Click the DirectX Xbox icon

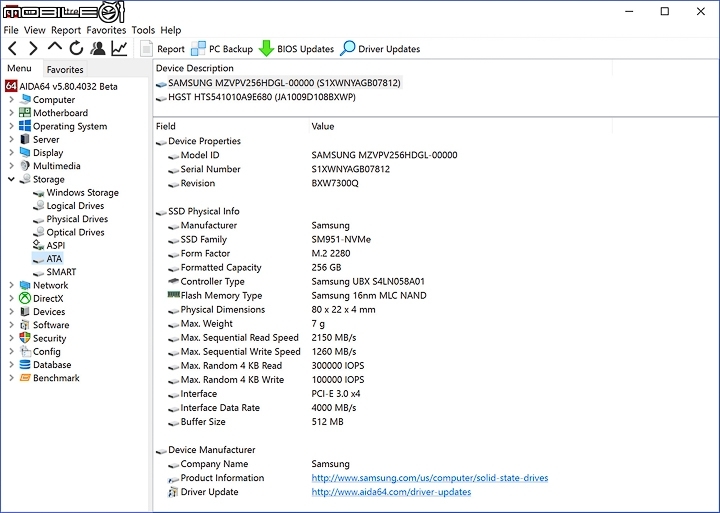25,299
